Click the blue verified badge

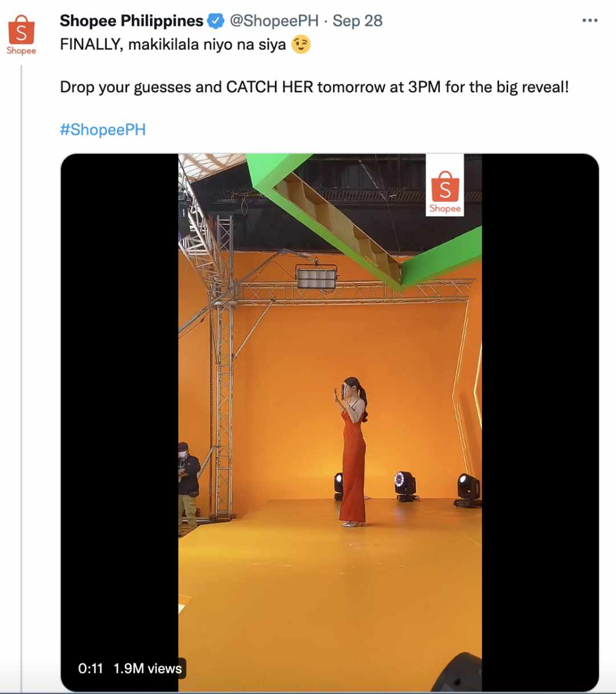(216, 21)
